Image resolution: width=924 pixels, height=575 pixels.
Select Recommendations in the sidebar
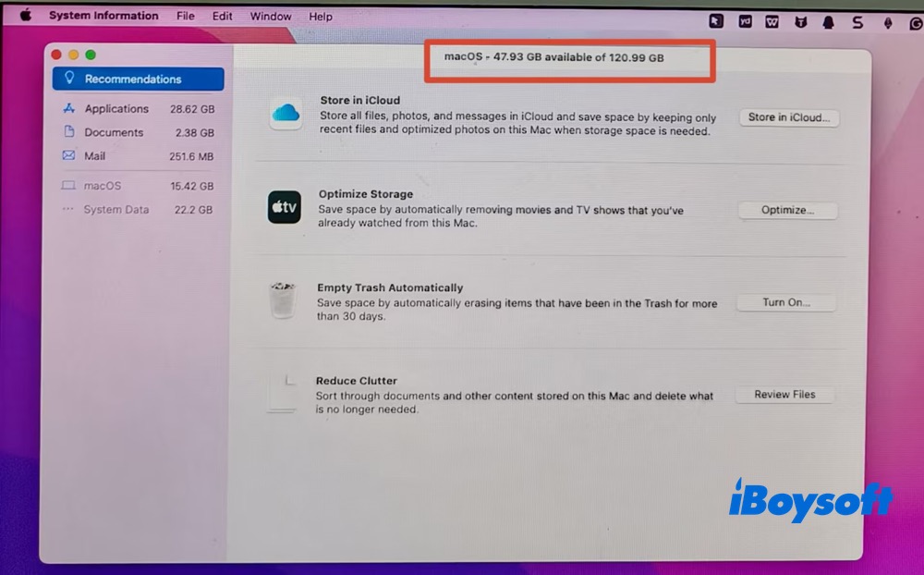click(x=138, y=79)
